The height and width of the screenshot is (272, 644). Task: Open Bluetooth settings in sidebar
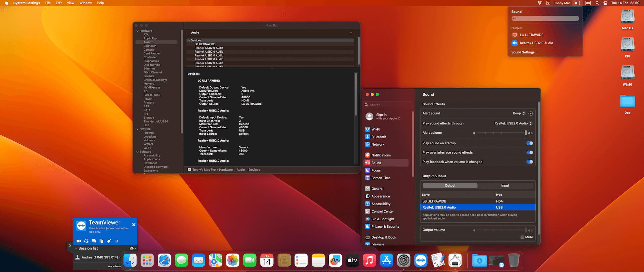(378, 137)
